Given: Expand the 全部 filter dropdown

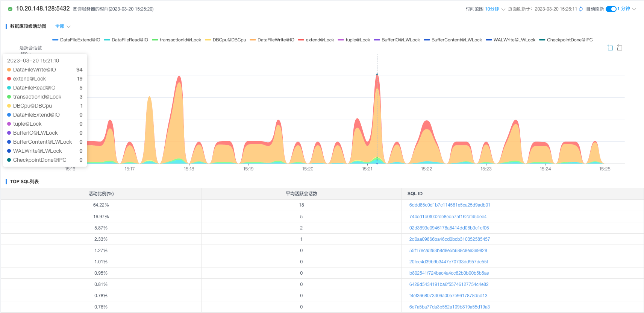Looking at the screenshot, I should coord(63,26).
